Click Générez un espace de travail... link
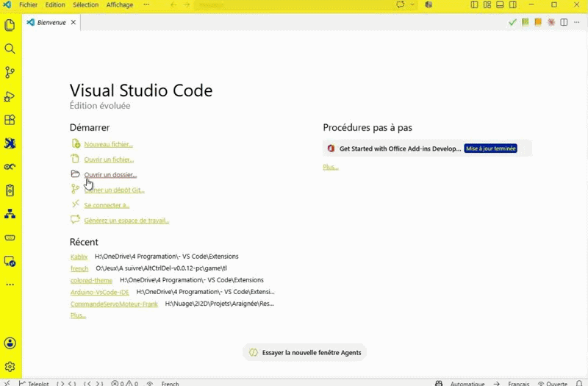This screenshot has height=386, width=588. point(126,221)
